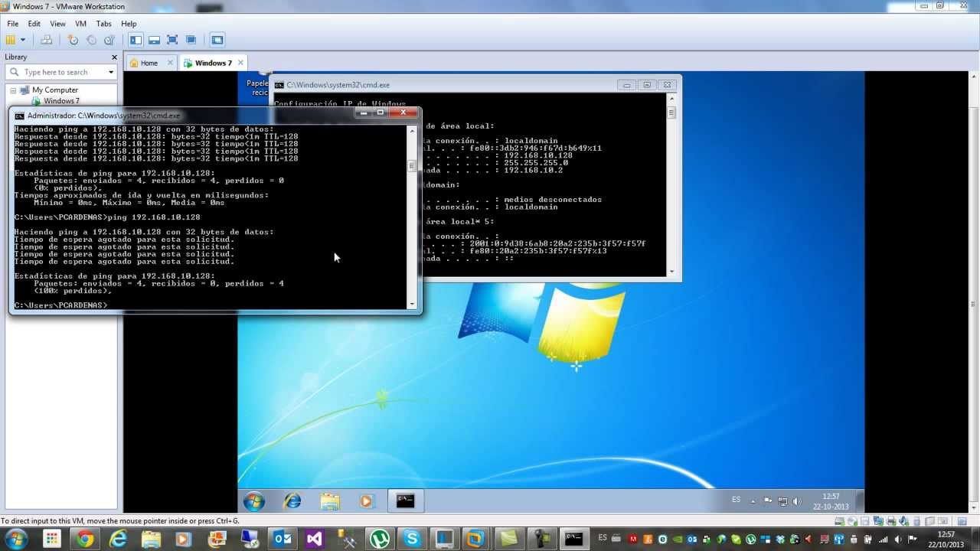The width and height of the screenshot is (980, 551).
Task: Open the View menu
Action: tap(57, 24)
